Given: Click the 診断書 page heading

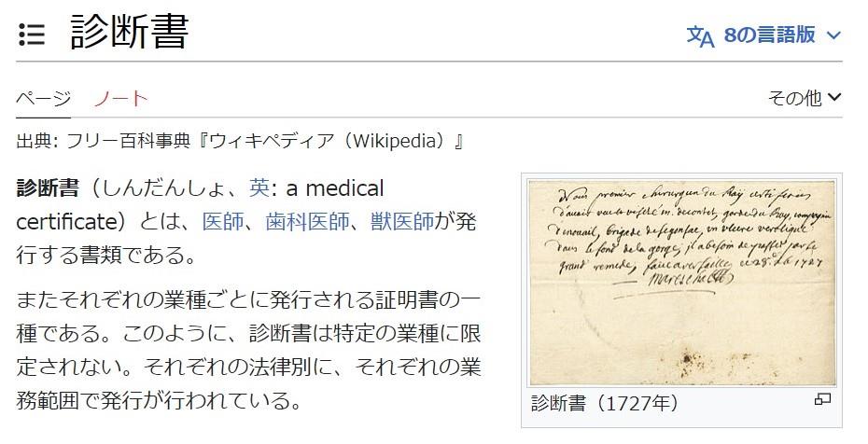Looking at the screenshot, I should tap(130, 32).
